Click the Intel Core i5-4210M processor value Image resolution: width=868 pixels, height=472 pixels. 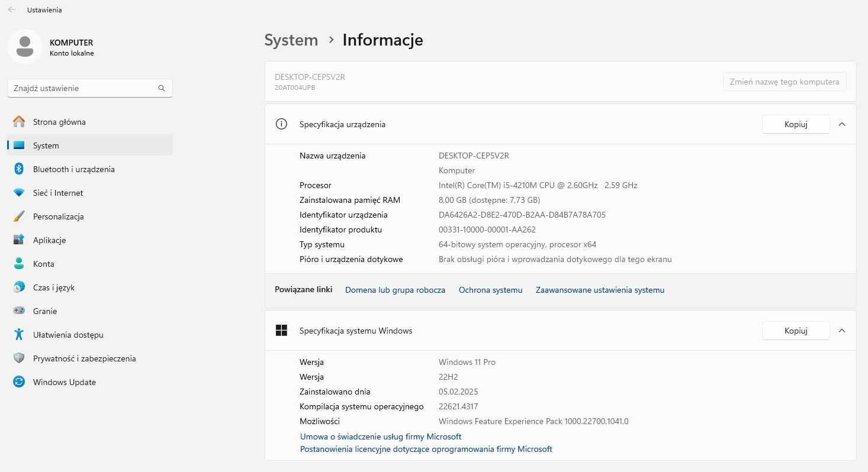538,185
